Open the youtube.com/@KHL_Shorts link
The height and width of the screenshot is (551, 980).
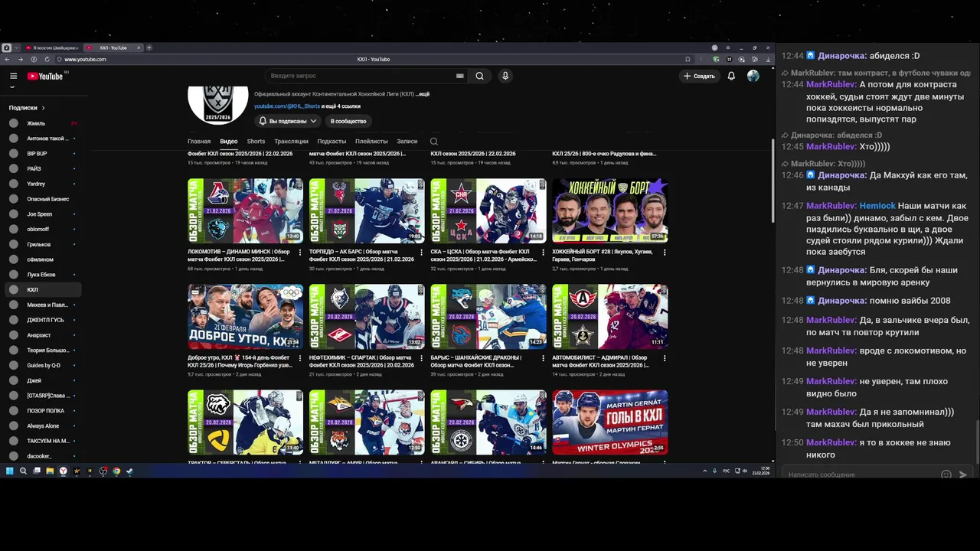pos(287,106)
